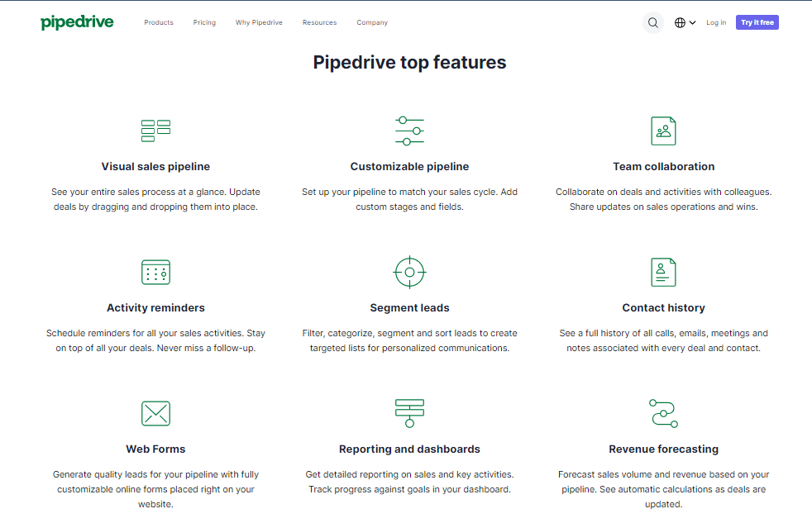Click the Customizable pipeline sliders icon
Image resolution: width=812 pixels, height=523 pixels.
[x=409, y=131]
